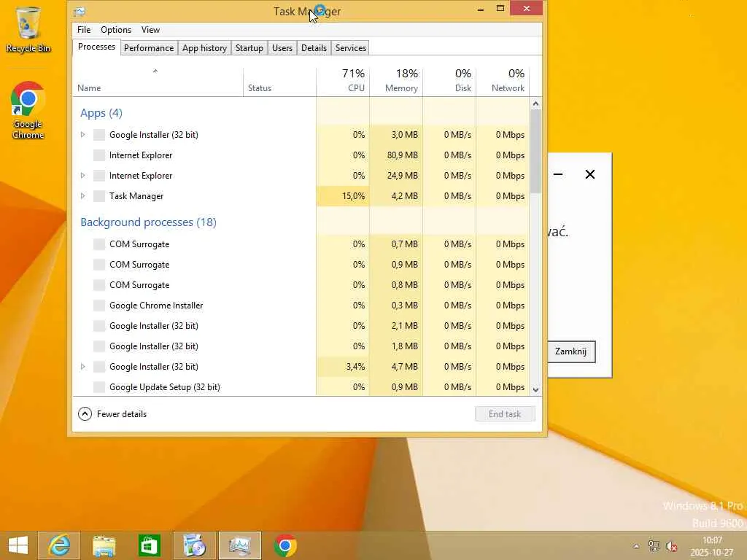Select the Google Chrome Installer process
Screen dimensions: 747x560
click(301, 306)
